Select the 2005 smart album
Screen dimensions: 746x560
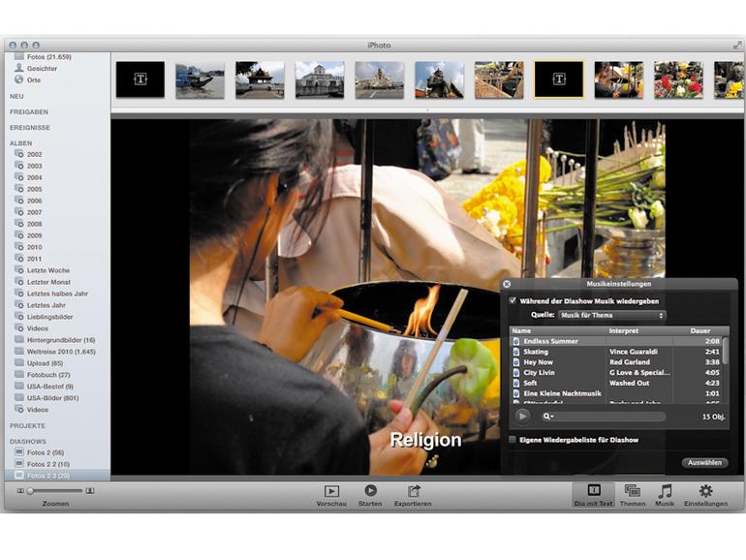[34, 189]
